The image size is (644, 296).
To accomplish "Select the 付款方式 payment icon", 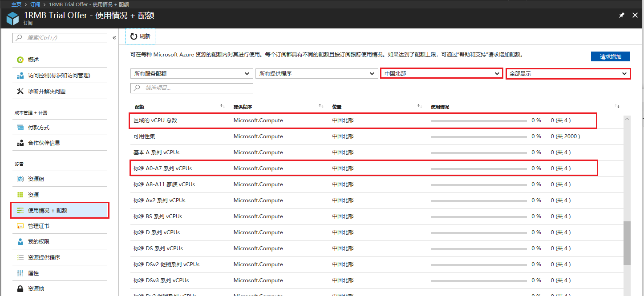I will pyautogui.click(x=20, y=128).
